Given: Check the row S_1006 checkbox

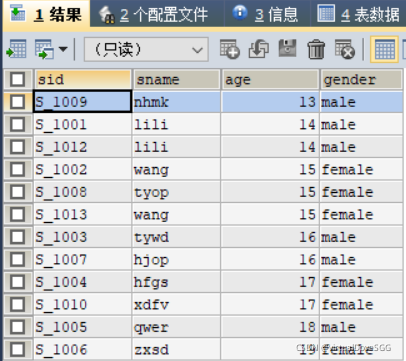Looking at the screenshot, I should (17, 350).
